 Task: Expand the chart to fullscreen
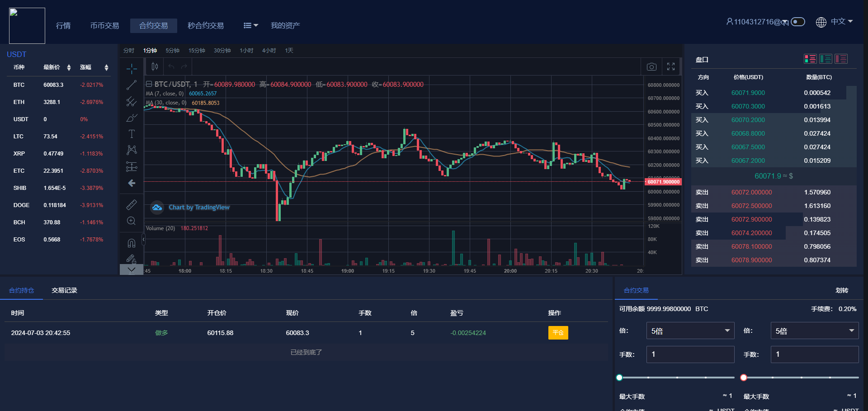(x=671, y=67)
